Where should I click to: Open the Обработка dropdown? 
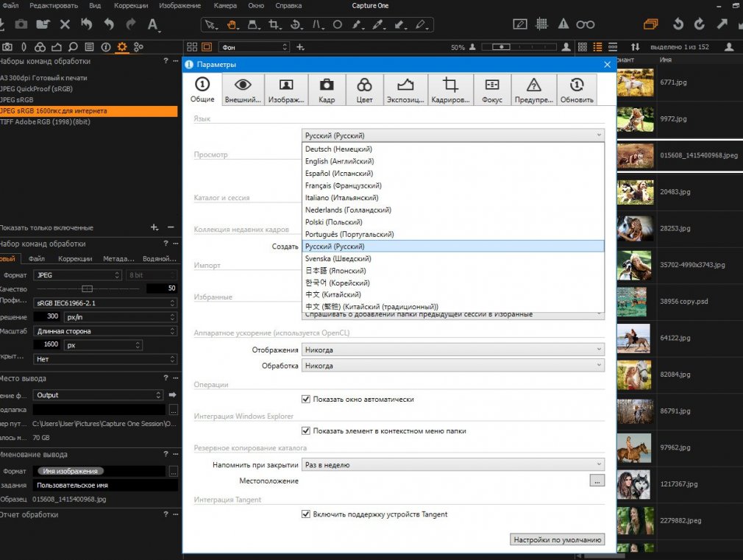[453, 366]
